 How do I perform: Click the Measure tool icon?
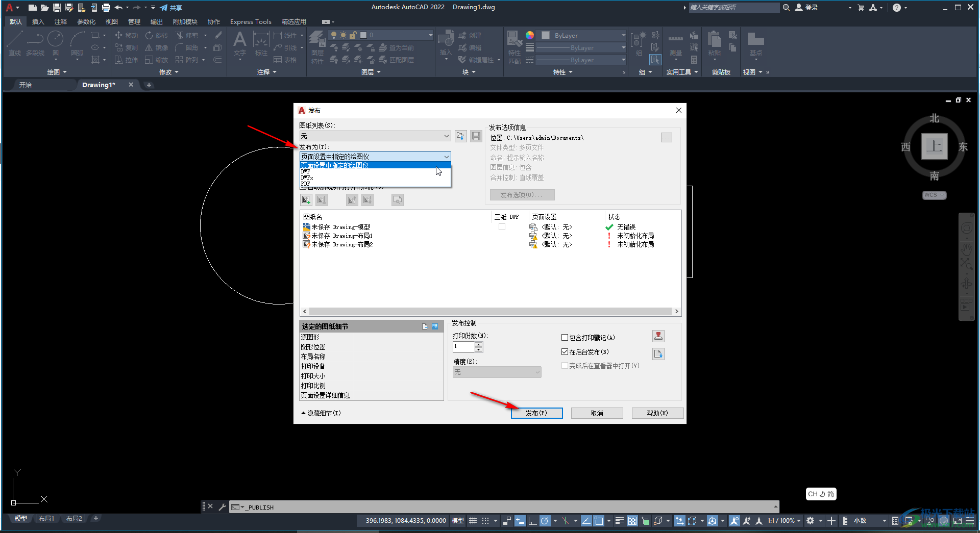676,40
